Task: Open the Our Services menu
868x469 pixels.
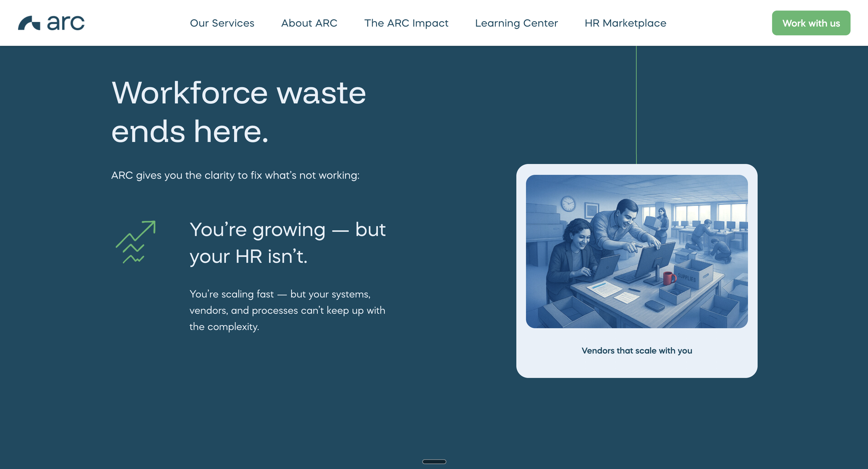Action: pyautogui.click(x=222, y=23)
